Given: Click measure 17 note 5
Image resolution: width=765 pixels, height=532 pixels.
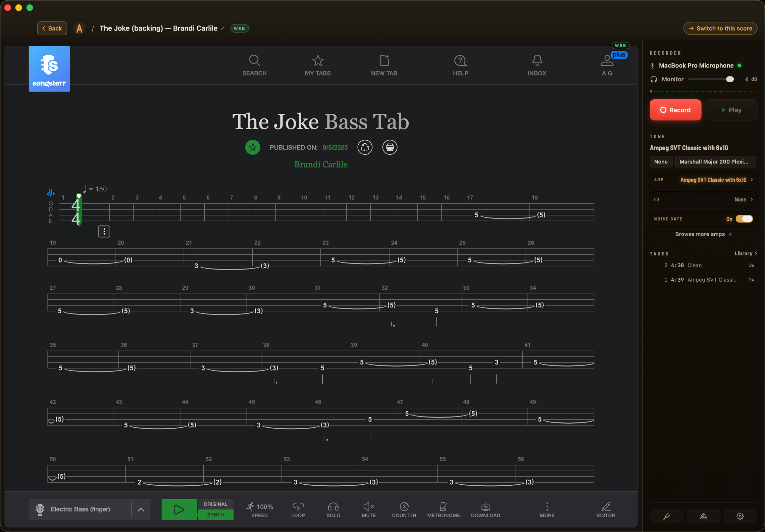Looking at the screenshot, I should 476,215.
